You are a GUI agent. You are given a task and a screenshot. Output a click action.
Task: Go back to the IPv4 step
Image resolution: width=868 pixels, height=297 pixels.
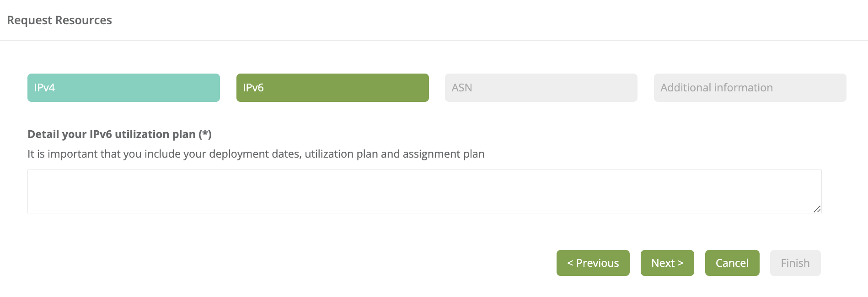[x=123, y=88]
